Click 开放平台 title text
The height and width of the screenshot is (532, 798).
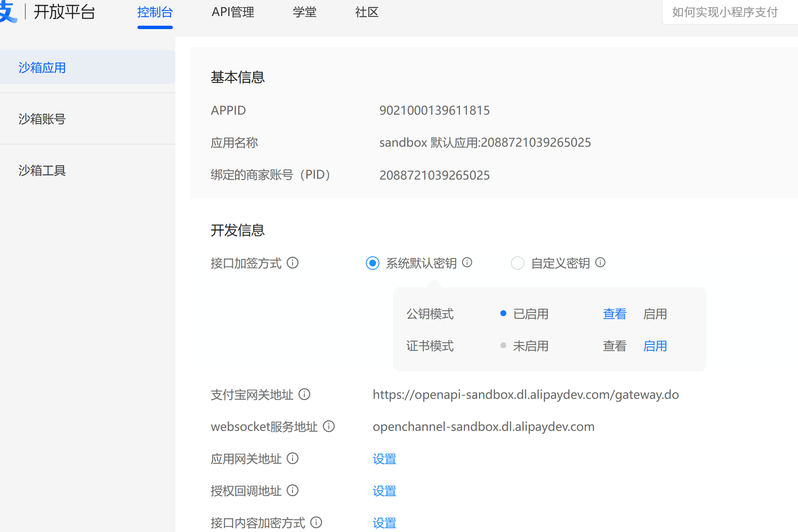coord(64,12)
